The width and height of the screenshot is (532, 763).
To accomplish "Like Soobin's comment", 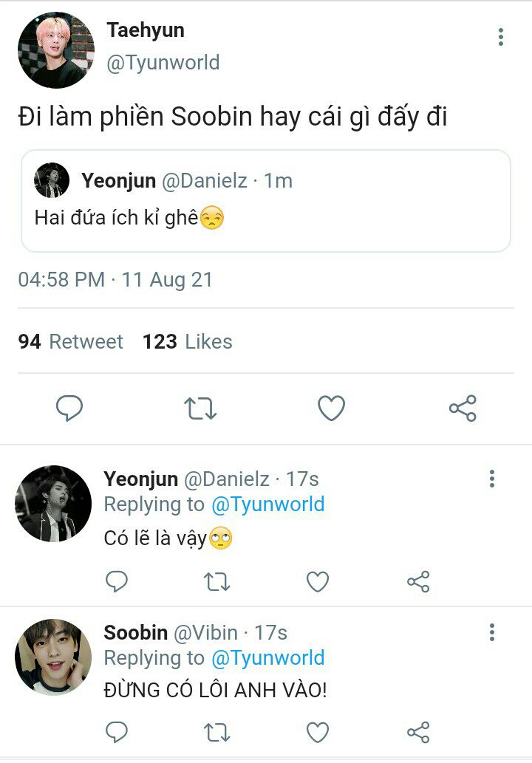I will click(318, 732).
